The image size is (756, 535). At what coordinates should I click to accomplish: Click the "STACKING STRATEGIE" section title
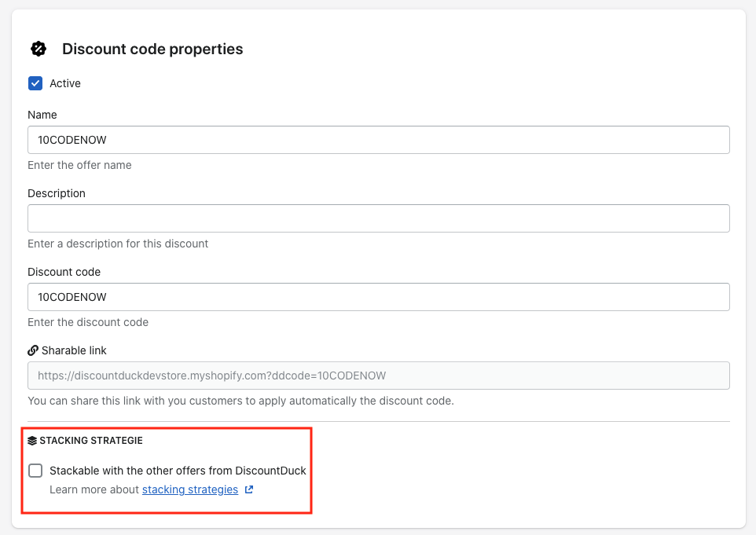point(91,441)
